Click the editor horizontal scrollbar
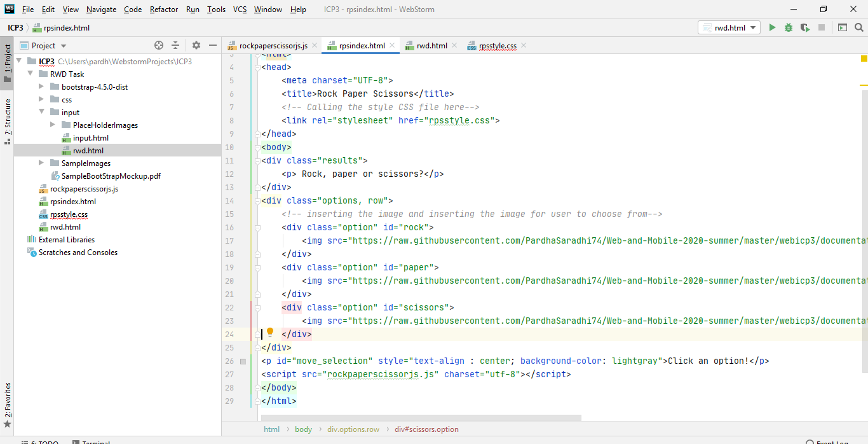 tap(421, 418)
